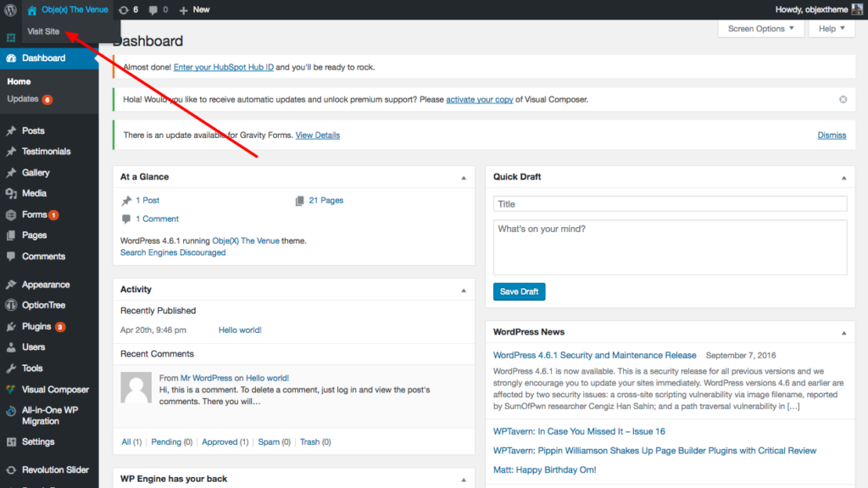The image size is (868, 488).
Task: Click the Posts pushpin icon
Action: (x=11, y=130)
